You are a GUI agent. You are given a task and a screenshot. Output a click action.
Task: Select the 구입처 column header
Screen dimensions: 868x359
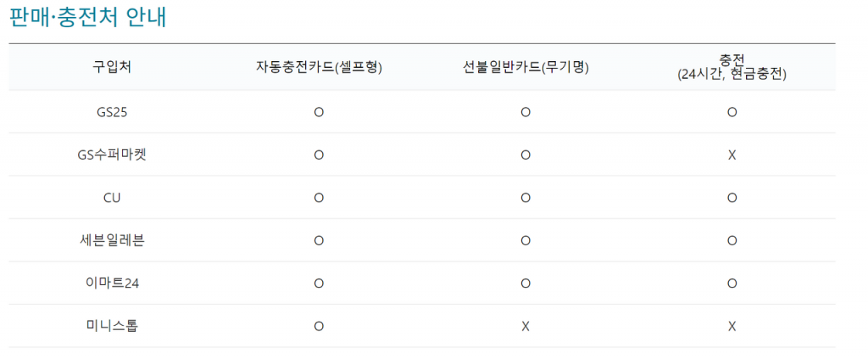coord(112,67)
